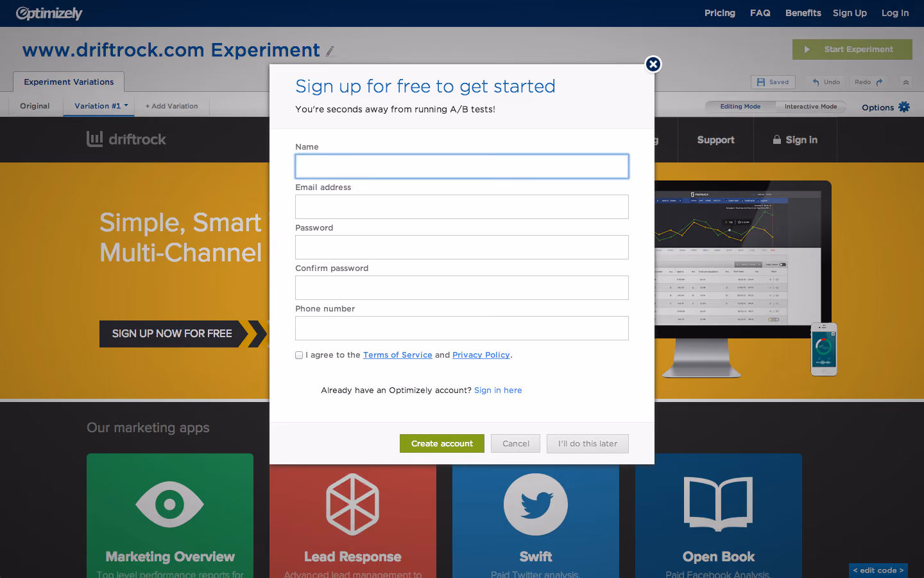The height and width of the screenshot is (578, 924).
Task: Click the Marketing Overview eye icon
Action: tap(169, 504)
